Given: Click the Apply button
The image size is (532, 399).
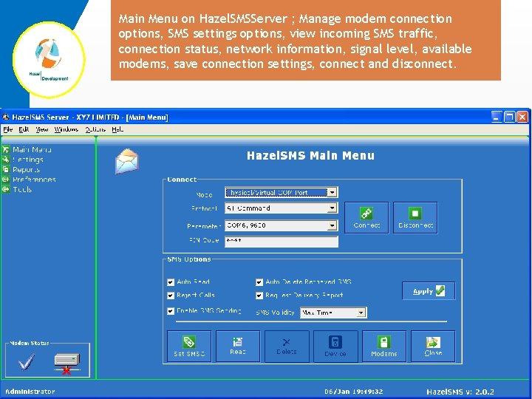Looking at the screenshot, I should tap(429, 291).
